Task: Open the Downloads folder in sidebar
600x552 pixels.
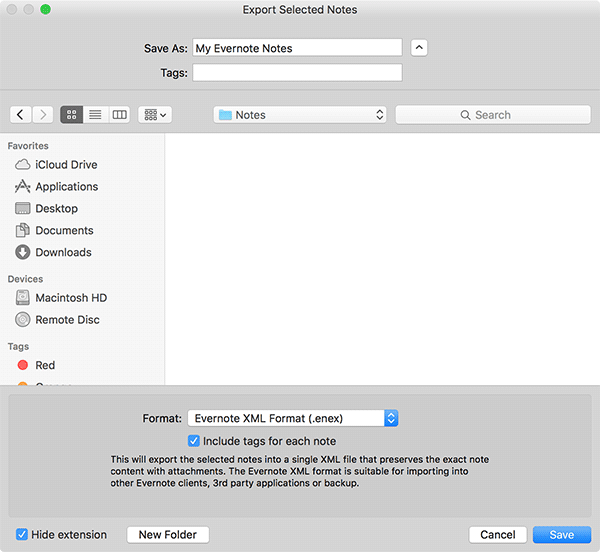Action: (x=53, y=252)
